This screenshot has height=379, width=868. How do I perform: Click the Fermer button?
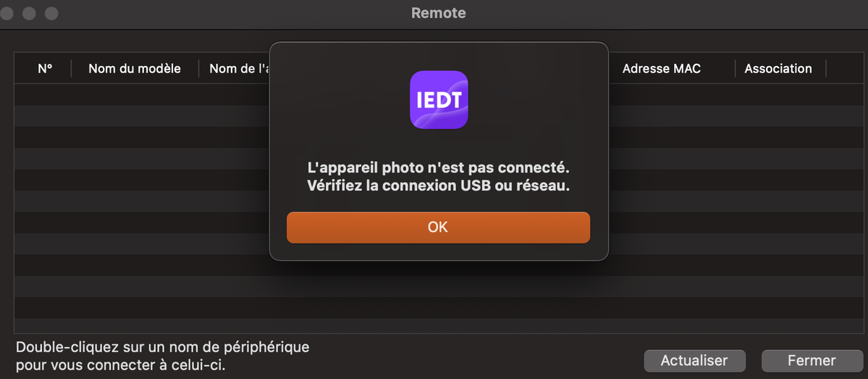(x=811, y=360)
